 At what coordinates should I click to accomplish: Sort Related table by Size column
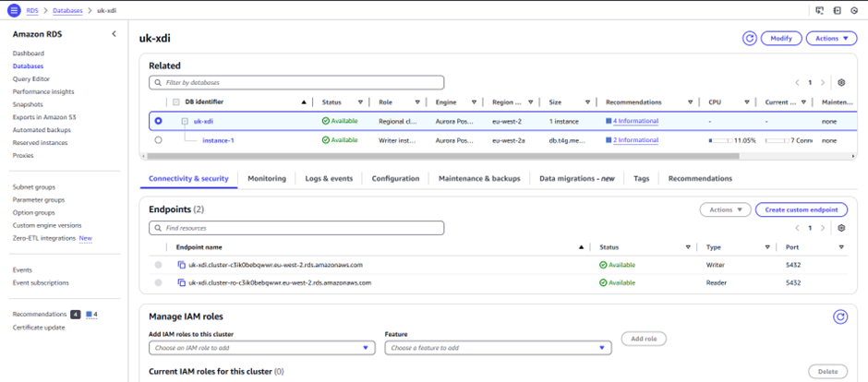point(586,102)
